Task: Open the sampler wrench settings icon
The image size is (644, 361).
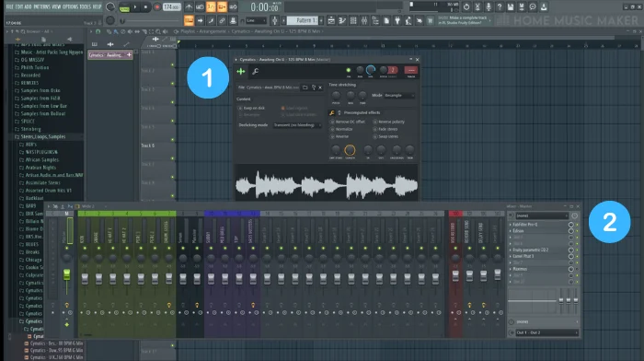Action: [x=255, y=72]
